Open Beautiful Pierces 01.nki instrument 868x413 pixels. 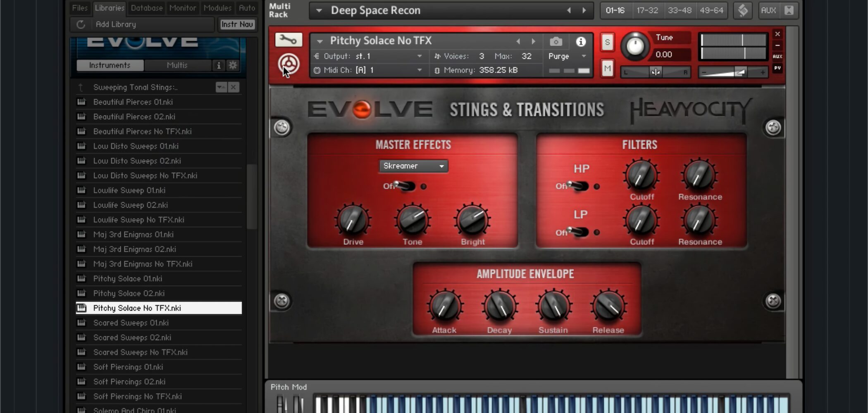[159, 102]
